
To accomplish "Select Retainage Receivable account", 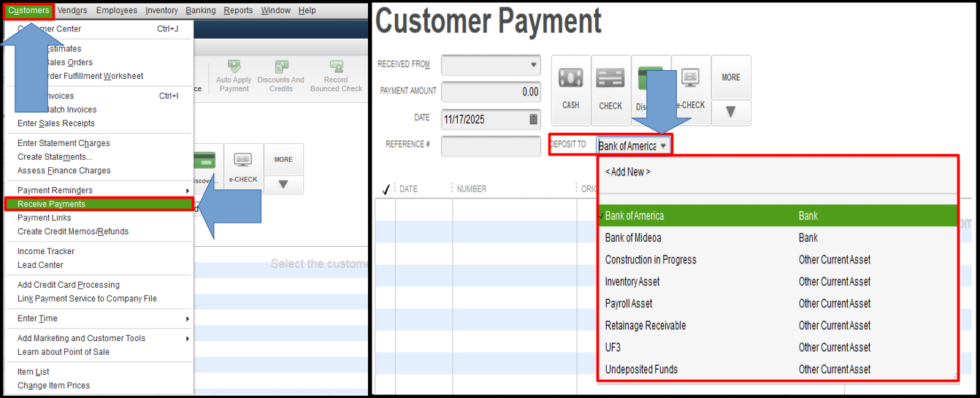I will point(778,325).
